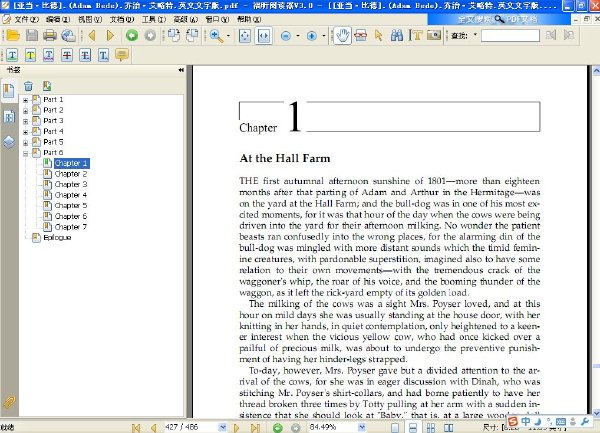The image size is (600, 433).
Task: Go to first page in status bar
Action: pos(135,428)
